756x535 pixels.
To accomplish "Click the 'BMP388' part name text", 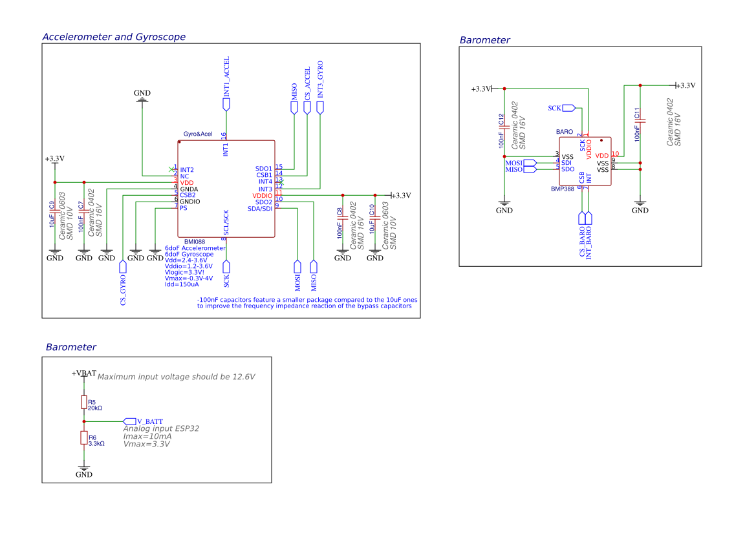I will [x=563, y=189].
